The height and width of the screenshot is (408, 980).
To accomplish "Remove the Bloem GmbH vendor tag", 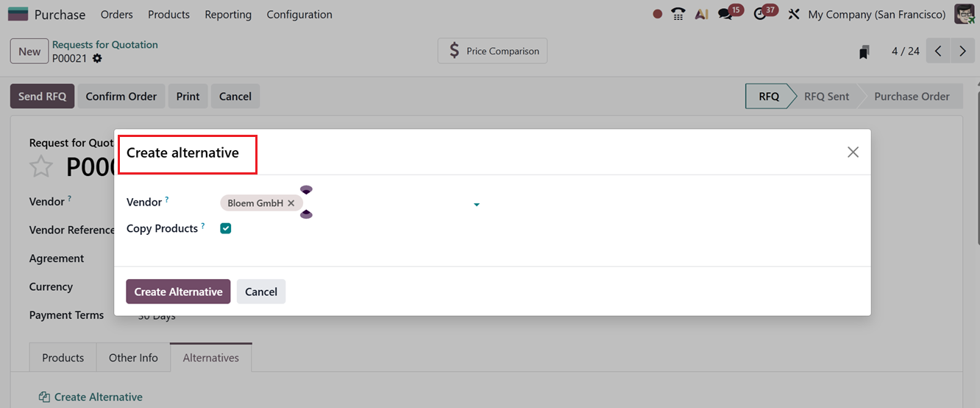I will (x=291, y=203).
